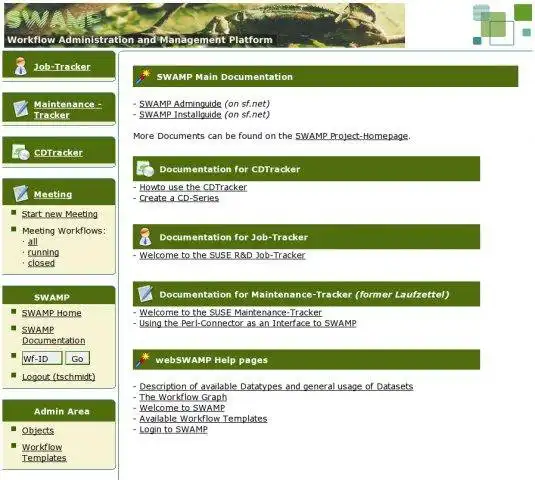Click the wand icon beside SWAMP Main Documentation
The height and width of the screenshot is (480, 535).
[143, 76]
